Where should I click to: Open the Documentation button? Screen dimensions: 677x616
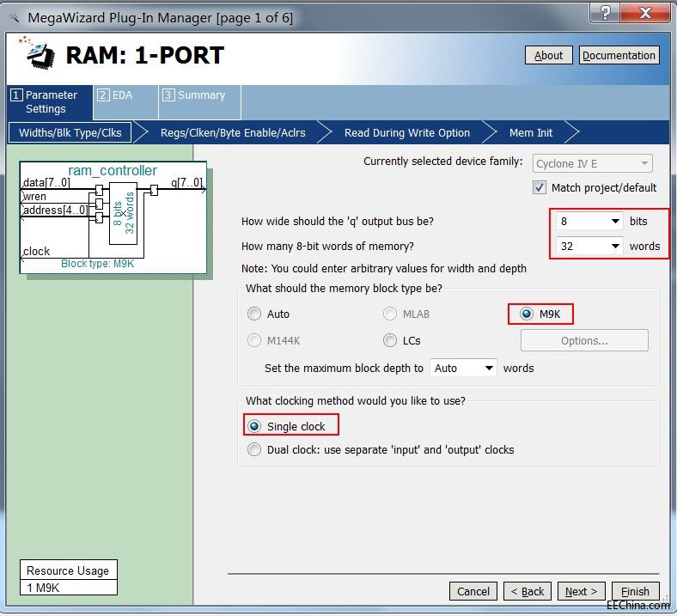[x=619, y=55]
